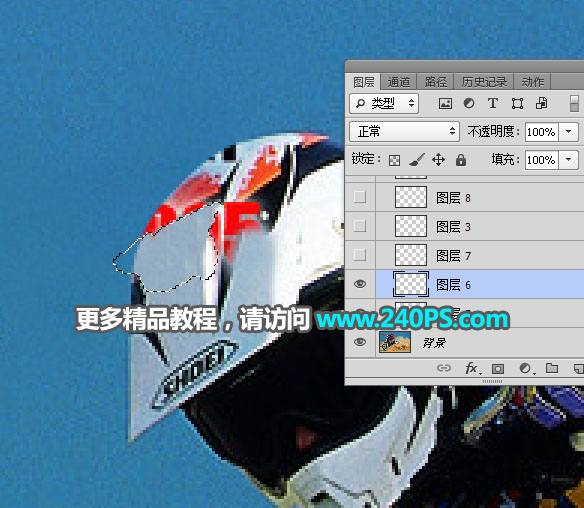
Task: Lock image pixels brush icon
Action: 417,160
